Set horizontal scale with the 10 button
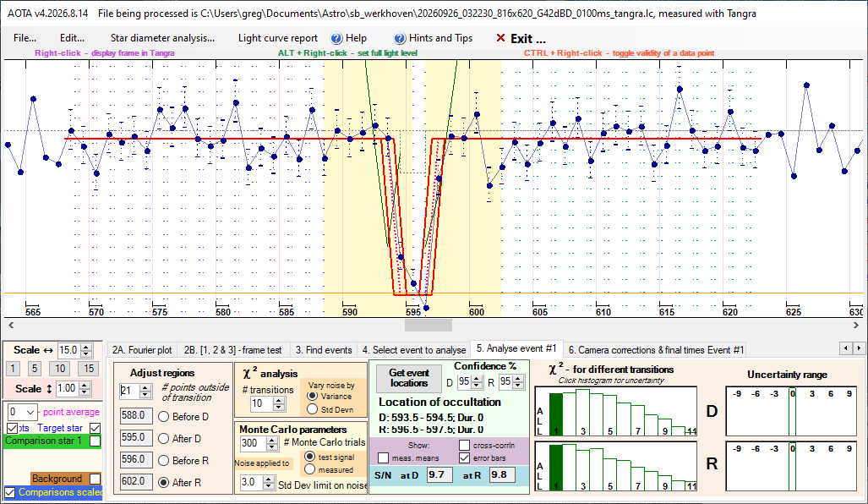Image resolution: width=868 pixels, height=504 pixels. (x=60, y=369)
